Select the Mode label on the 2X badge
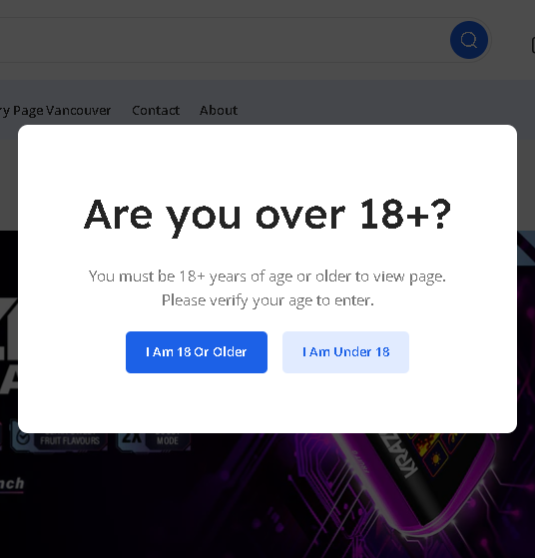The image size is (535, 558). tap(167, 441)
